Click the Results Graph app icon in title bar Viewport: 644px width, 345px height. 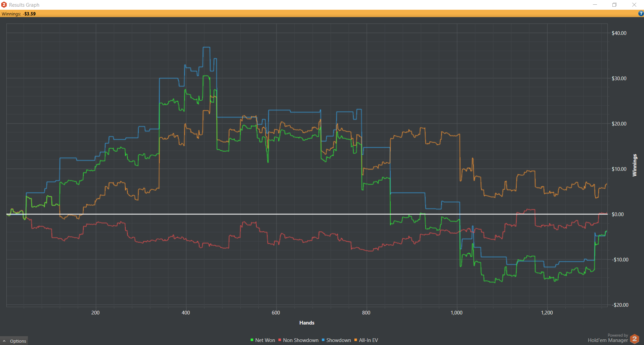coord(4,5)
